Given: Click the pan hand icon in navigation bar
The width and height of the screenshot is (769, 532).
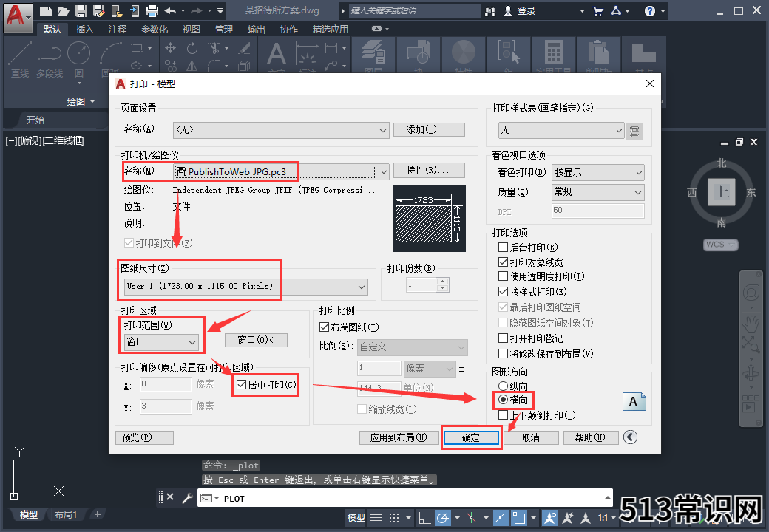Looking at the screenshot, I should pos(751,324).
